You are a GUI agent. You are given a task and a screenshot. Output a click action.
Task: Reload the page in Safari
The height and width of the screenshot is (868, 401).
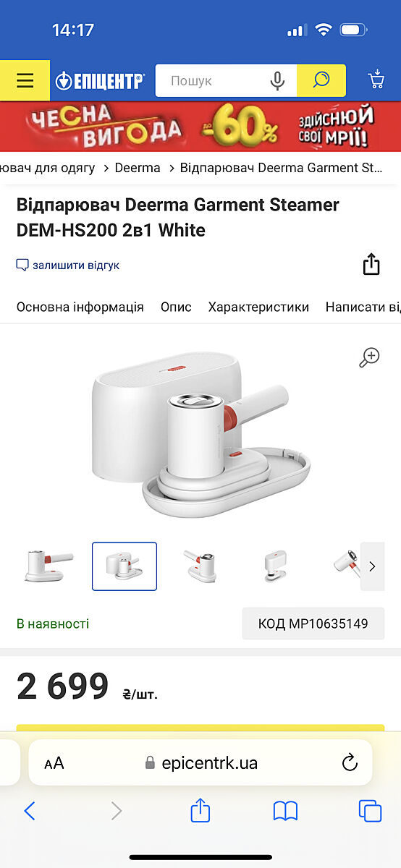[x=350, y=762]
